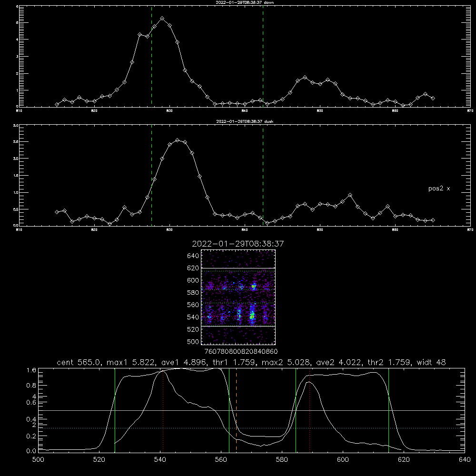
Task: Click the '580' label on heatmap y-axis
Action: click(x=193, y=293)
